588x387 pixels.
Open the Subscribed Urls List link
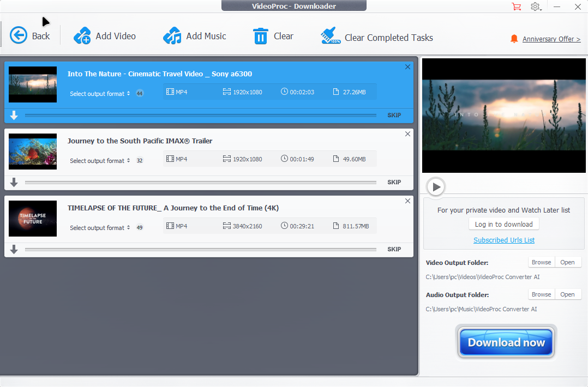pos(503,240)
